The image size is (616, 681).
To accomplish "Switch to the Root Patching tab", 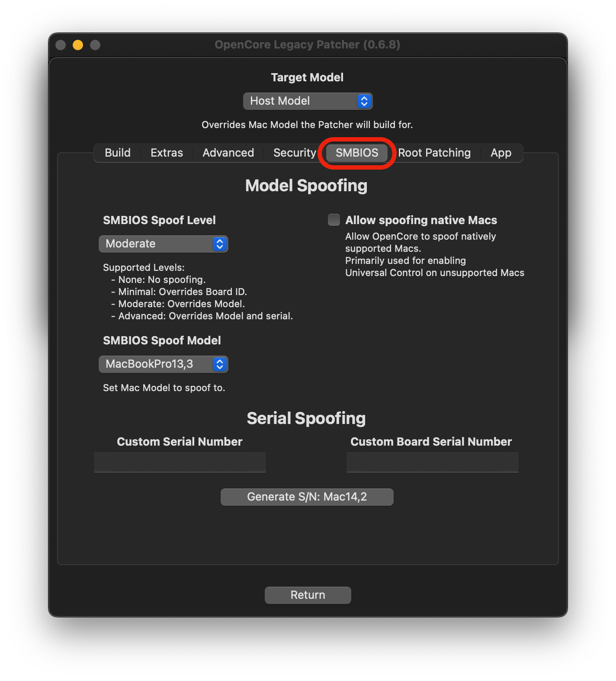I will [434, 153].
